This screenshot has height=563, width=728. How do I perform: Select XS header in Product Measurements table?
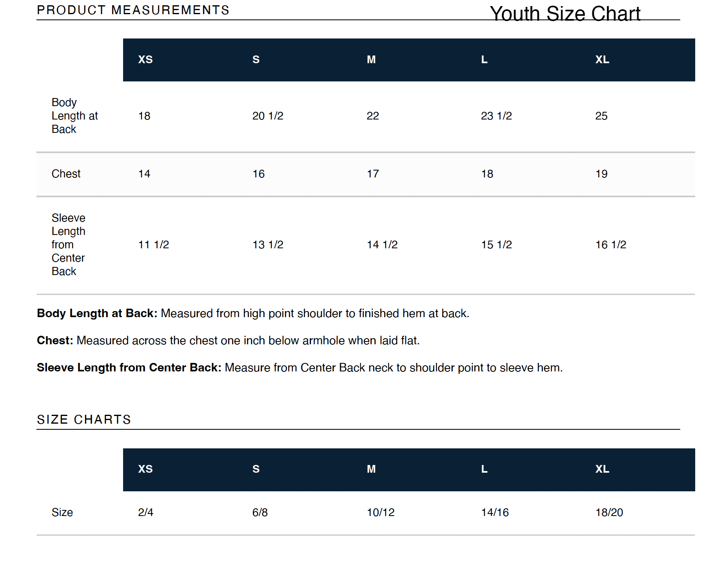point(145,60)
